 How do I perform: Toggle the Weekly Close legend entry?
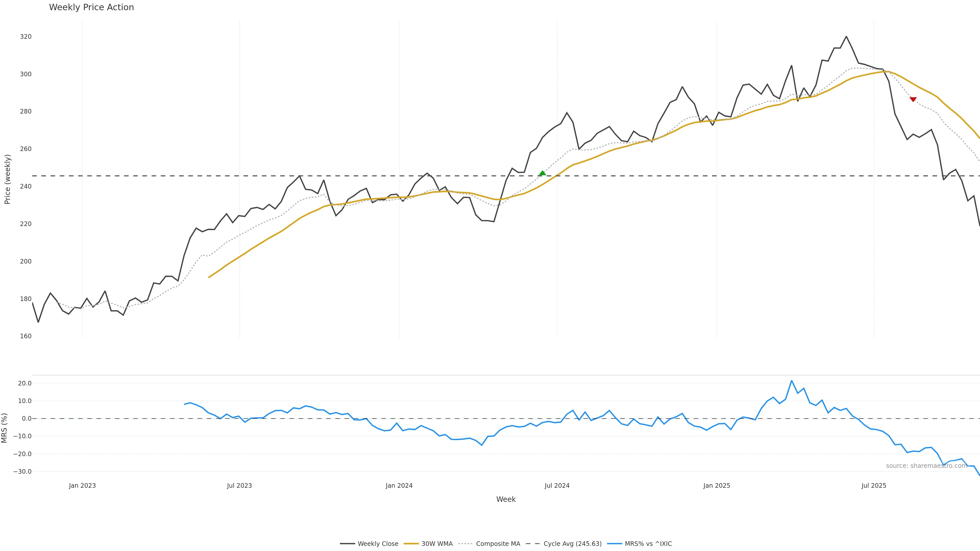point(378,544)
